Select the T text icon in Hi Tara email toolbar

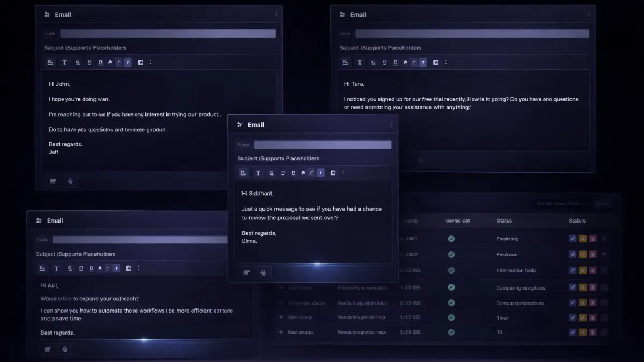coord(360,62)
